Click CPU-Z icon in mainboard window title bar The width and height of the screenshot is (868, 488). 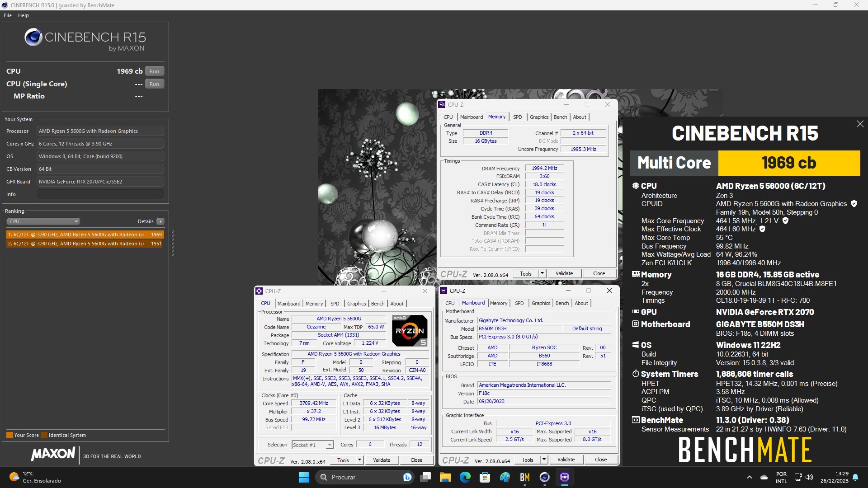pyautogui.click(x=444, y=291)
